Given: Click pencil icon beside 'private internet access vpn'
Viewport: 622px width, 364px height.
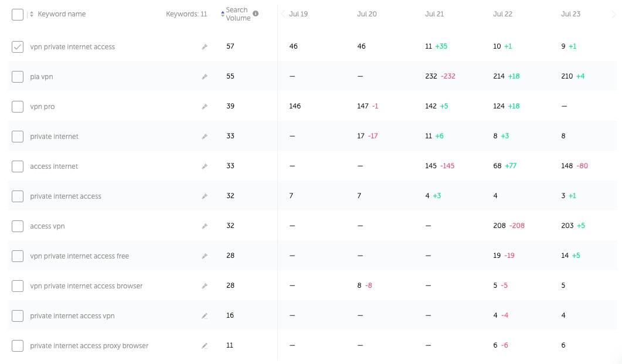Looking at the screenshot, I should click(205, 316).
